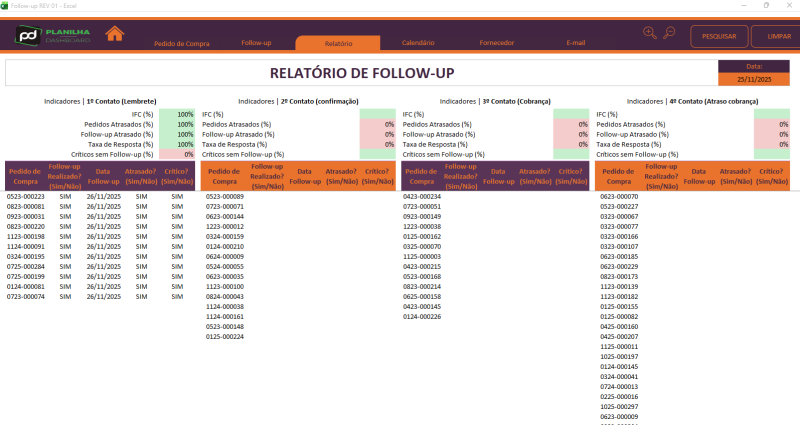Click the Planilha Dashboard logo
This screenshot has height=425, width=800.
tap(53, 35)
